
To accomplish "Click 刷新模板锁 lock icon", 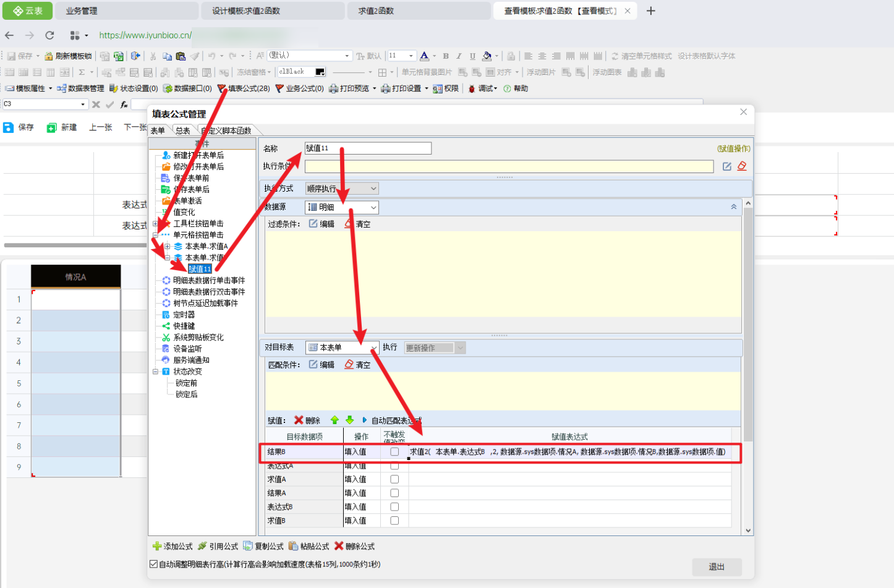I will tap(49, 56).
